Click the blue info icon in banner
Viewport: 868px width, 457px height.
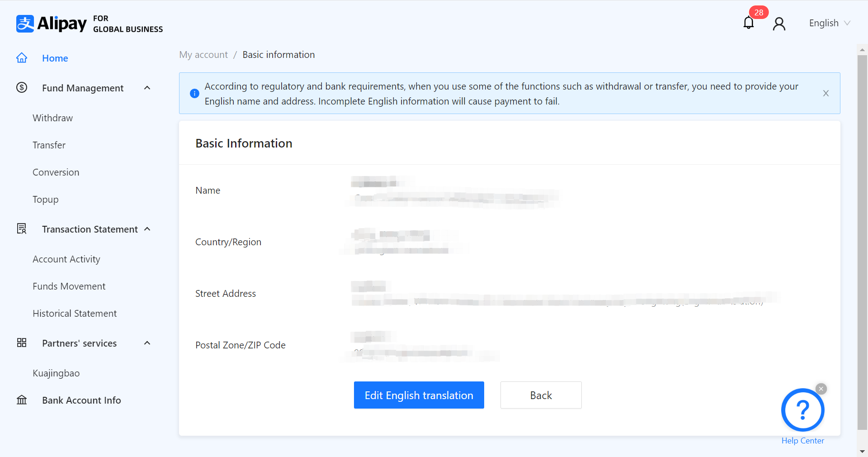click(x=194, y=94)
